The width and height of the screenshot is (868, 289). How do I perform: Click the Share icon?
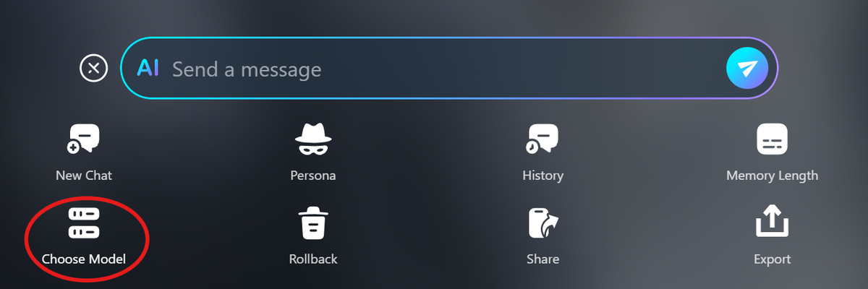pos(542,223)
